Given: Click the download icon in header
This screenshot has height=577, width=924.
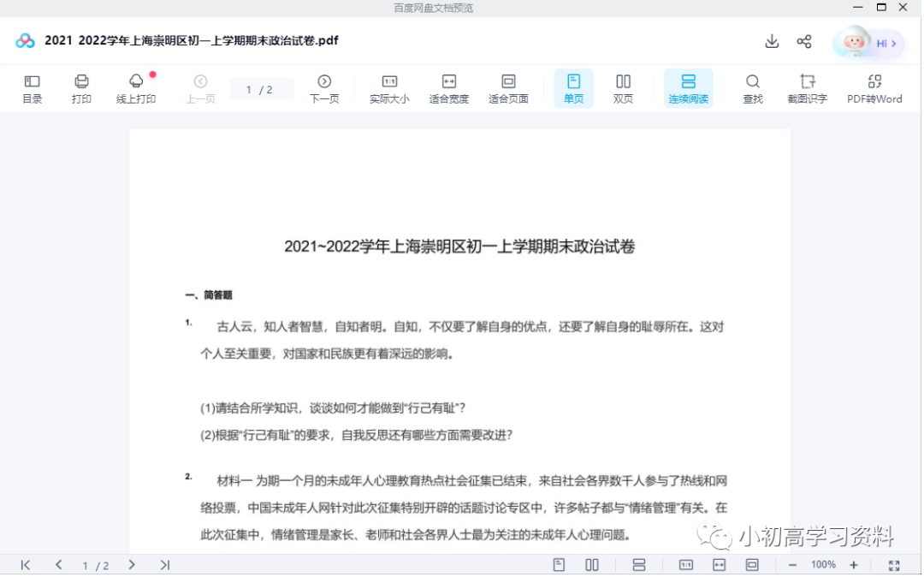Looking at the screenshot, I should point(772,41).
